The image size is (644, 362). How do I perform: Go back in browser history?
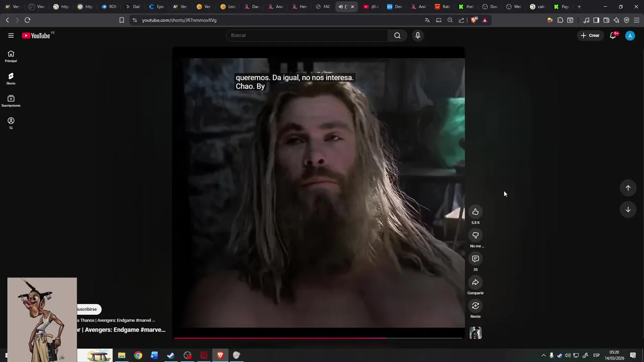click(7, 20)
